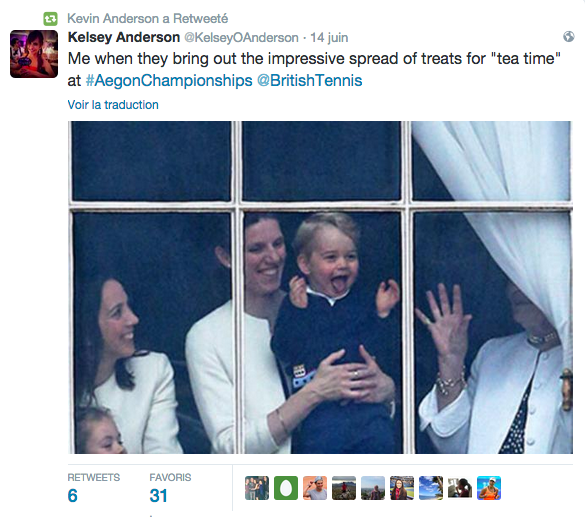Click avatar of player in orange top
The image size is (585, 521).
[489, 488]
